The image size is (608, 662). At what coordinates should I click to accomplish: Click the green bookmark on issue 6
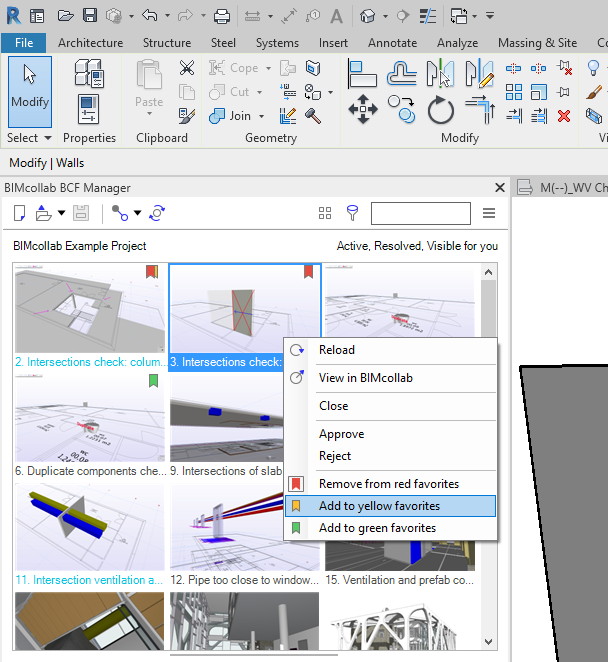(x=153, y=381)
